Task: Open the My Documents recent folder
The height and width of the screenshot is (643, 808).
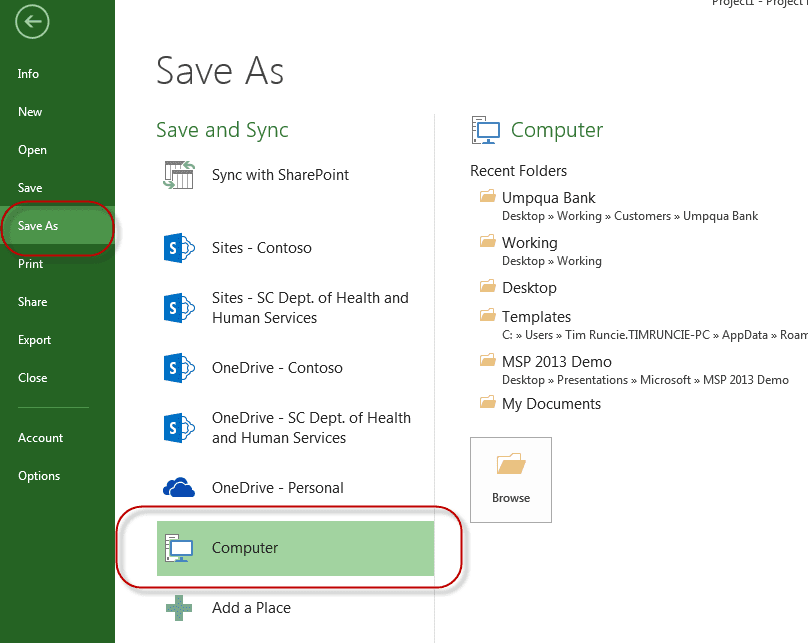Action: [x=551, y=404]
